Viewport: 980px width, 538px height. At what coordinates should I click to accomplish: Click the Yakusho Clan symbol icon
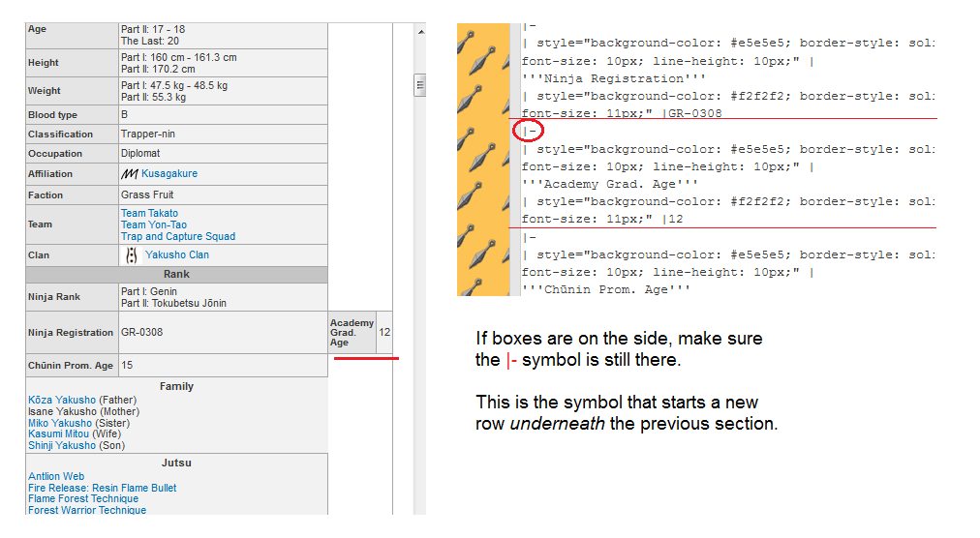click(x=132, y=254)
